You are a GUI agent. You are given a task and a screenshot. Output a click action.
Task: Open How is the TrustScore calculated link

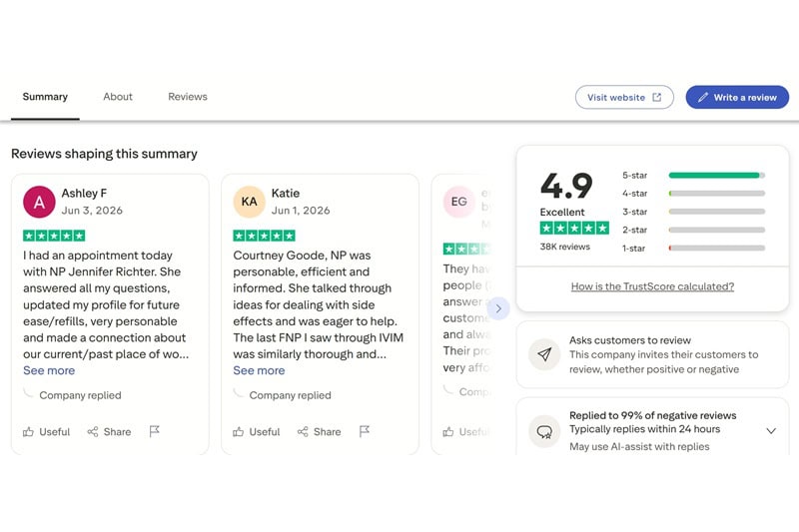[652, 286]
